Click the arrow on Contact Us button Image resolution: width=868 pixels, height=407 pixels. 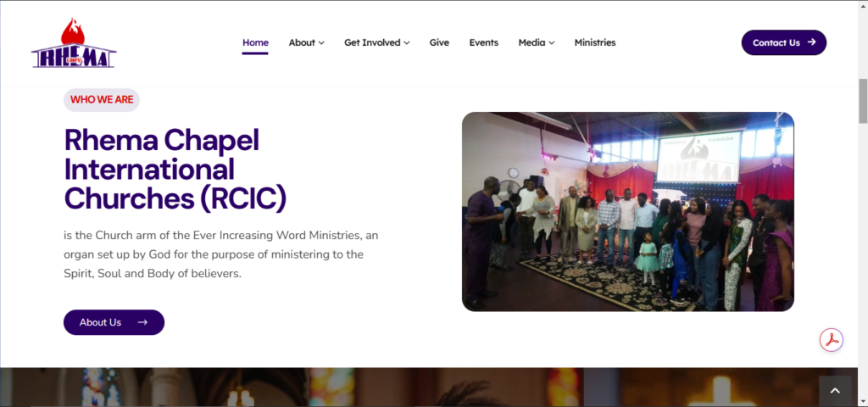(x=811, y=42)
